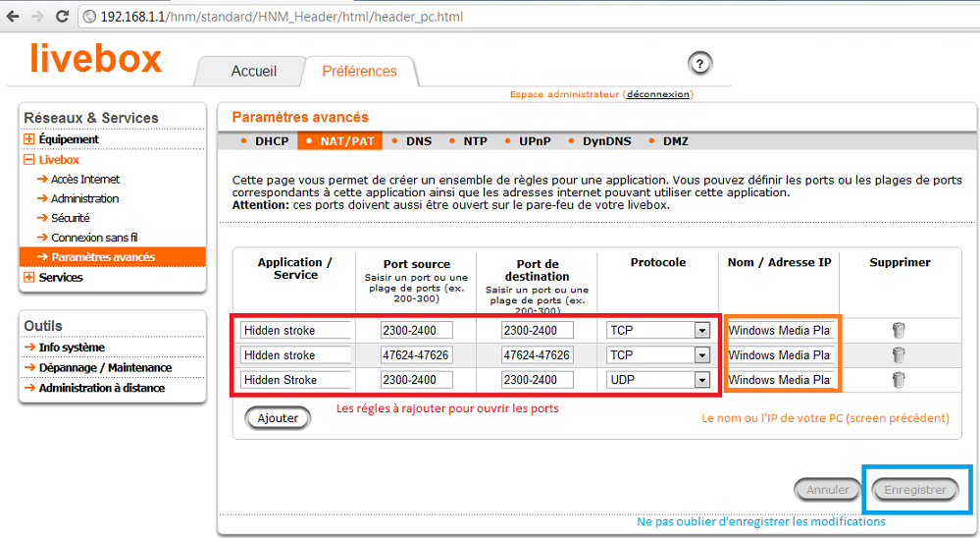Click destination port 2300-2400 in UDP row
The width and height of the screenshot is (980, 538).
538,380
